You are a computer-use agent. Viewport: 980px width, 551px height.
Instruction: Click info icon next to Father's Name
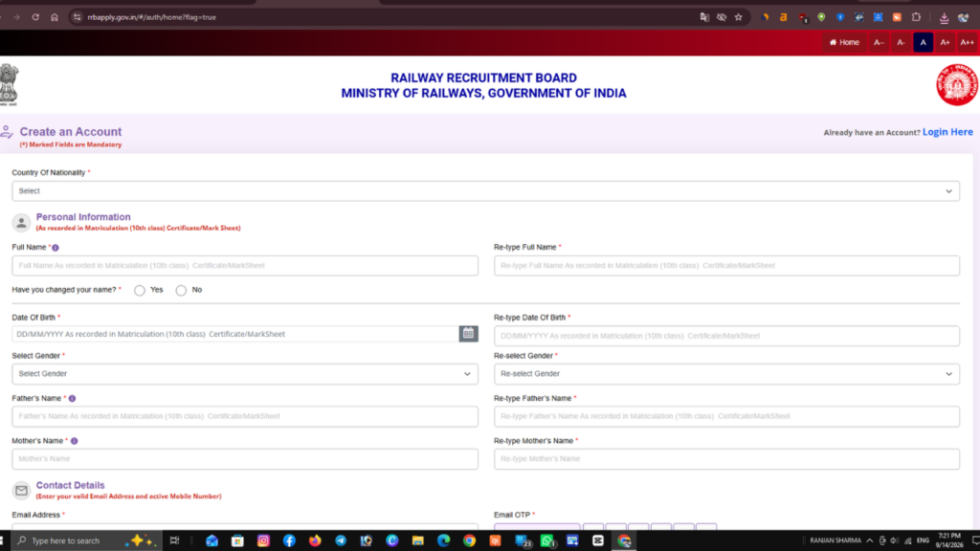click(72, 399)
